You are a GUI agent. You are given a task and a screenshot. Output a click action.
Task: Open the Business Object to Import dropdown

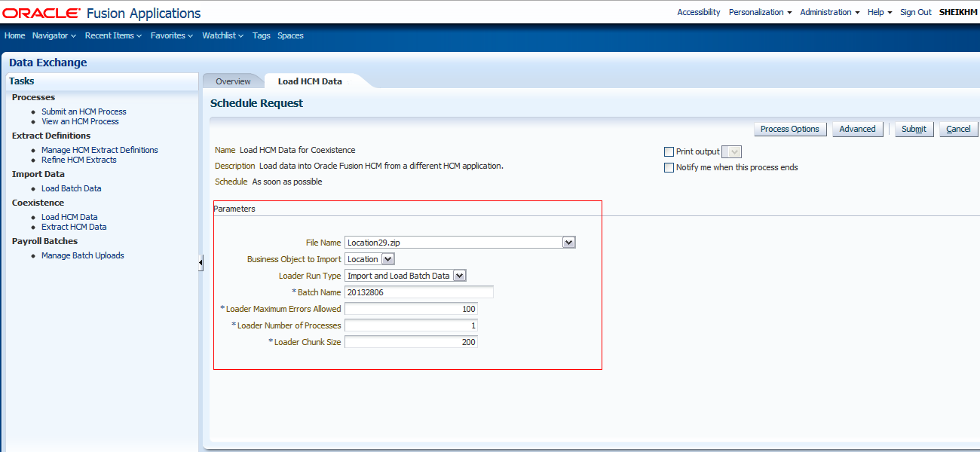[x=386, y=258]
